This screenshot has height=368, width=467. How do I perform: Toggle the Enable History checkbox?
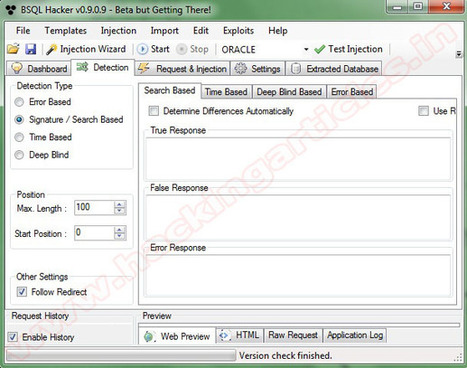point(13,337)
